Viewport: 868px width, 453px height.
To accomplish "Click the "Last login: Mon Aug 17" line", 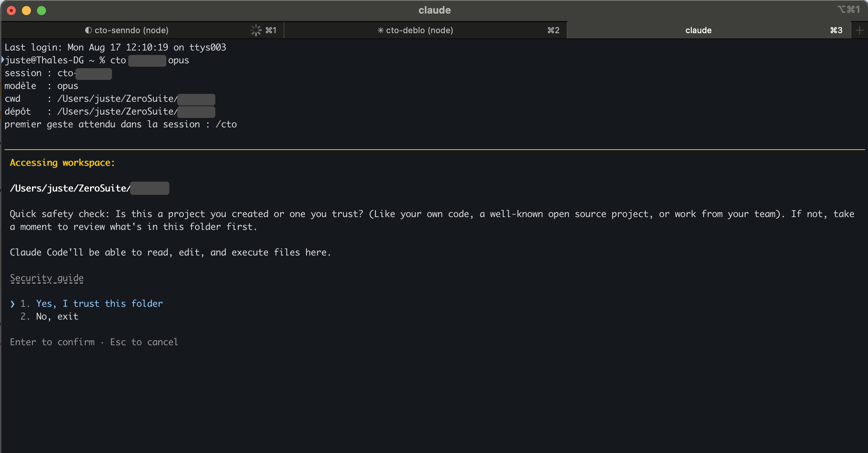I will [115, 47].
